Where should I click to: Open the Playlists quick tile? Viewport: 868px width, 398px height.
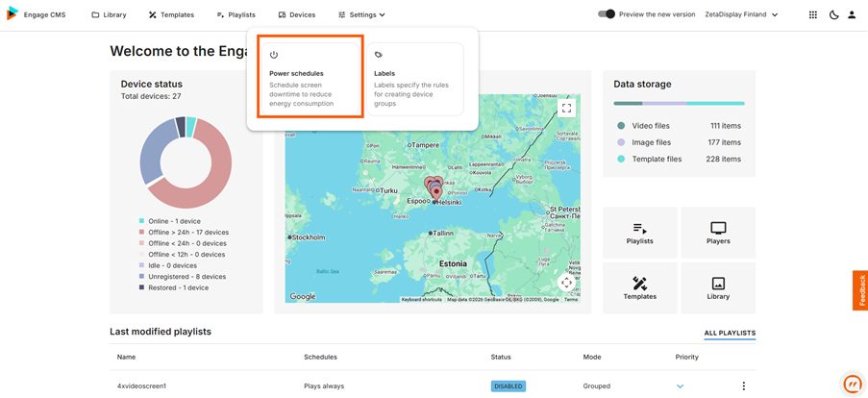point(639,233)
